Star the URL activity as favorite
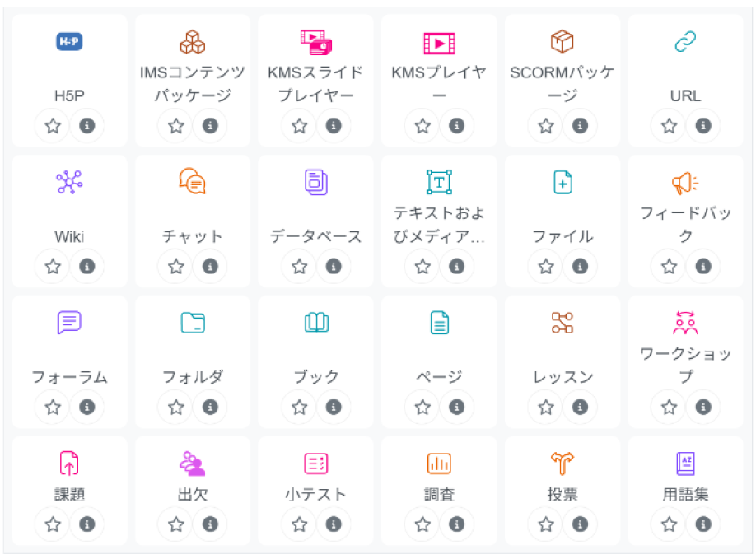 pos(669,126)
